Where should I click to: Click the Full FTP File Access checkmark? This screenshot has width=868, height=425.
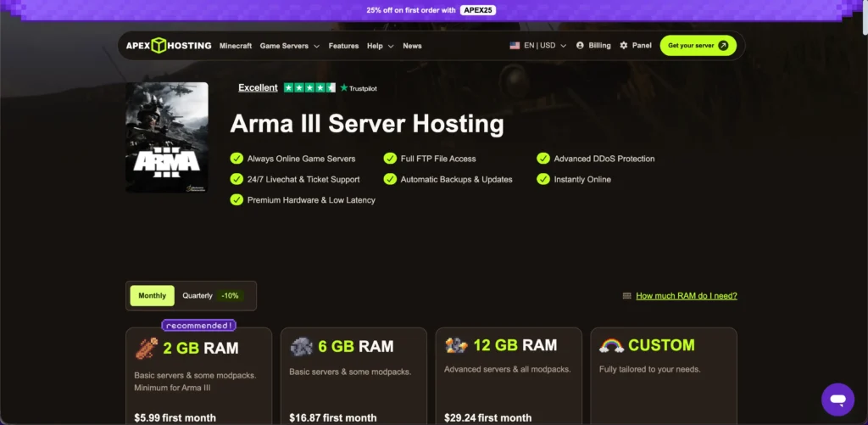tap(390, 159)
